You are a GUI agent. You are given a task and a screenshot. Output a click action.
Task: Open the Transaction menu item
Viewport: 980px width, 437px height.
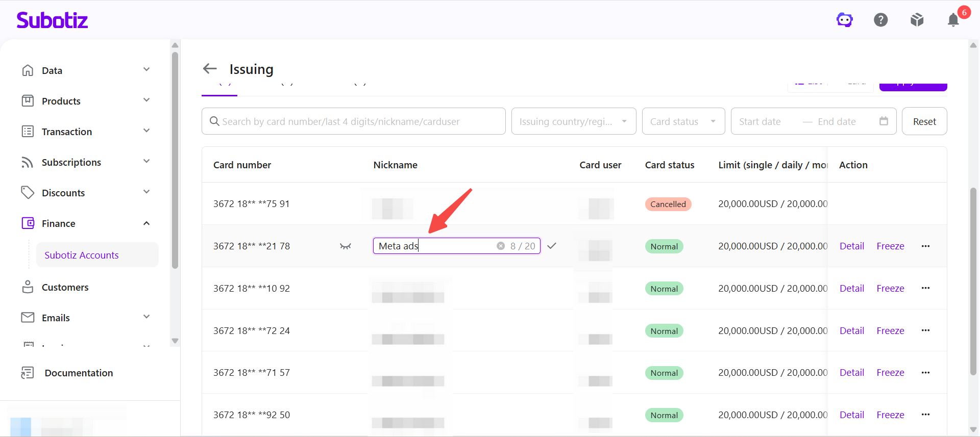67,132
